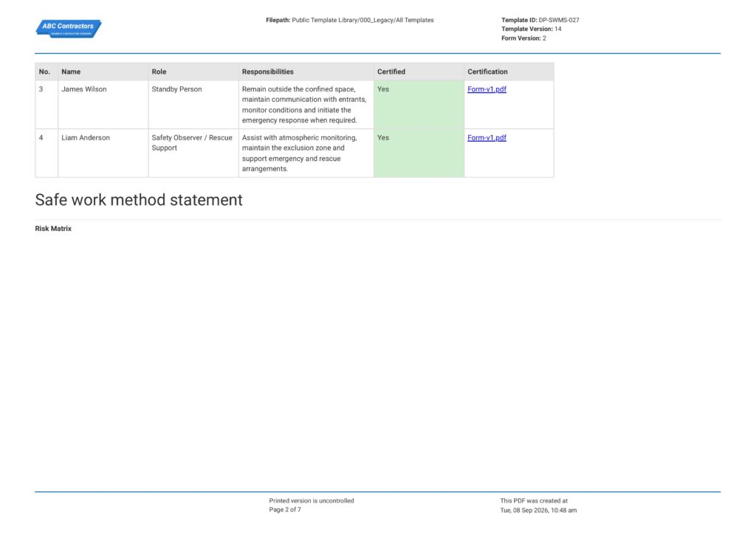The height and width of the screenshot is (535, 756).
Task: Click 'This PDF was created at' footer text
Action: pyautogui.click(x=534, y=501)
